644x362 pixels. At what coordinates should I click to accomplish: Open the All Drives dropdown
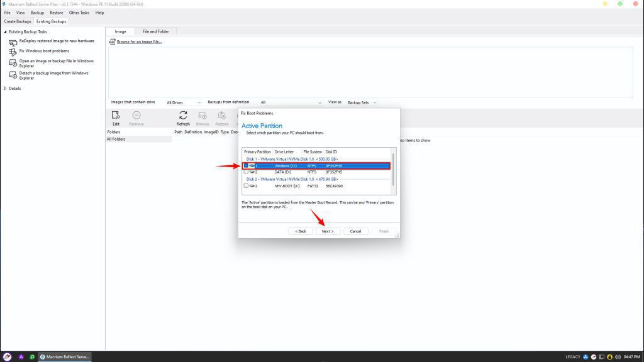(x=184, y=102)
